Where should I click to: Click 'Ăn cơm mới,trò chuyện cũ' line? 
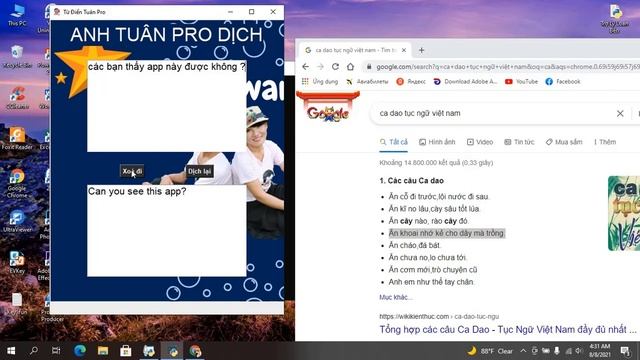click(433, 269)
